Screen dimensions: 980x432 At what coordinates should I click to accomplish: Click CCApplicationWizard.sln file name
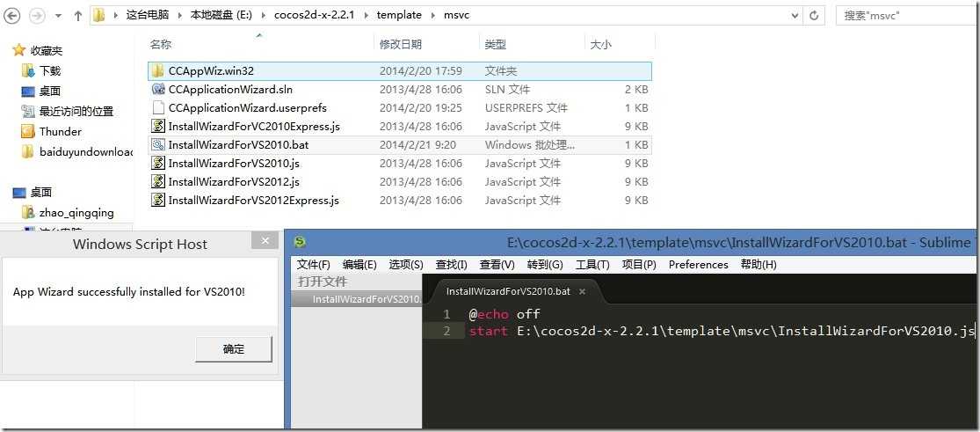pyautogui.click(x=230, y=90)
